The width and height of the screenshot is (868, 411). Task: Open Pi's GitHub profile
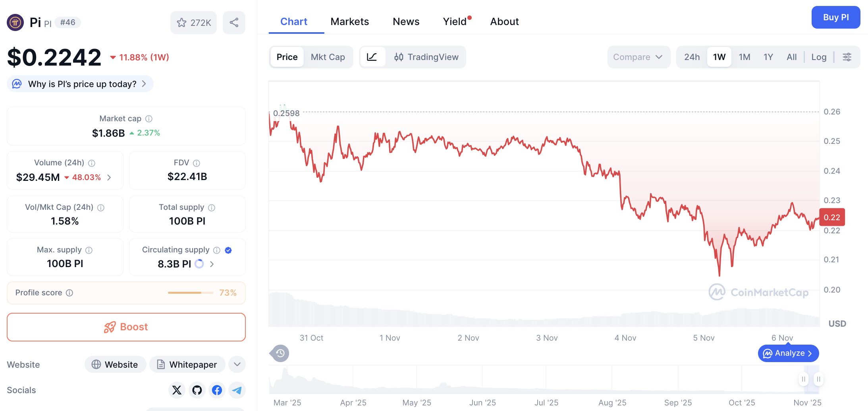tap(197, 390)
